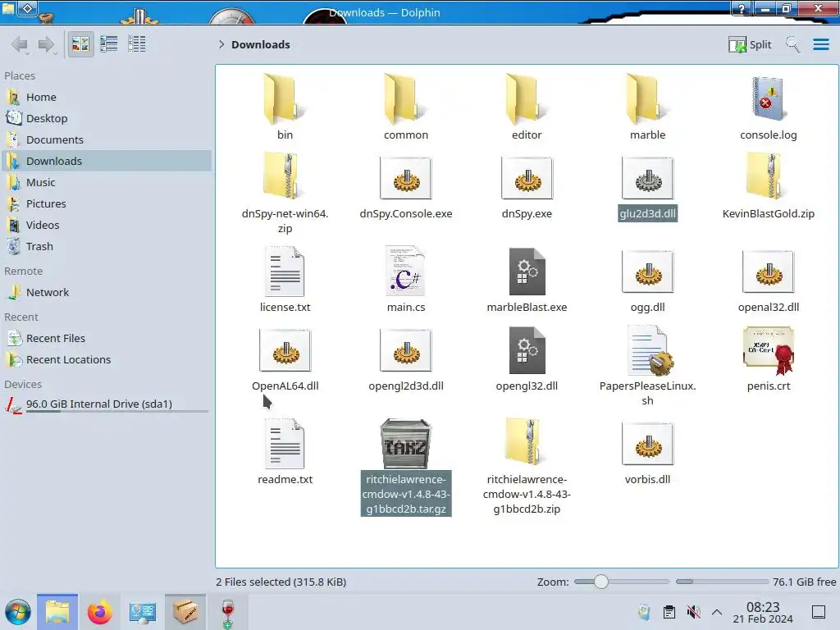The height and width of the screenshot is (630, 840).
Task: Select openal32.dll file icon
Action: pyautogui.click(x=768, y=272)
